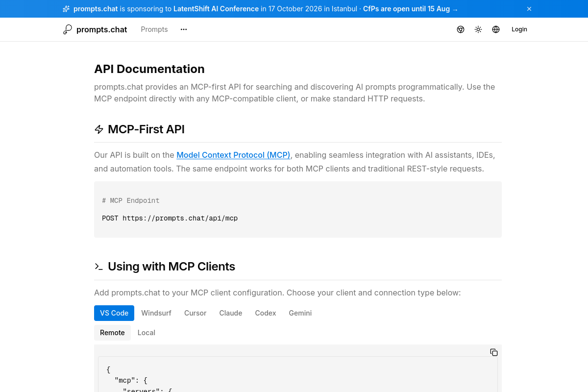Click the Chrome extension icon in header
The width and height of the screenshot is (588, 392).
click(461, 29)
